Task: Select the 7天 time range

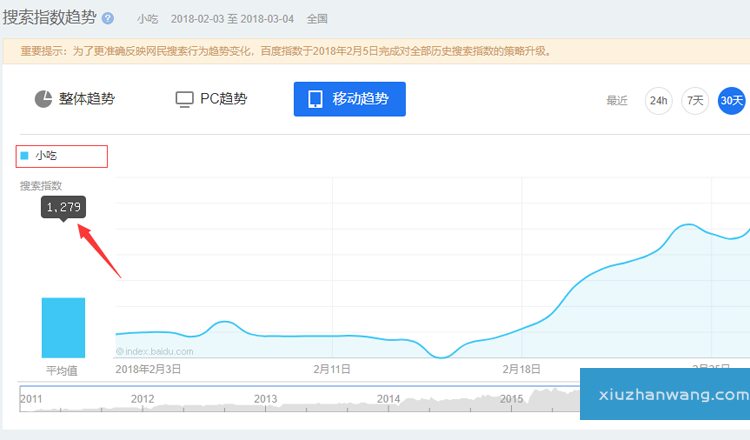Action: 695,100
